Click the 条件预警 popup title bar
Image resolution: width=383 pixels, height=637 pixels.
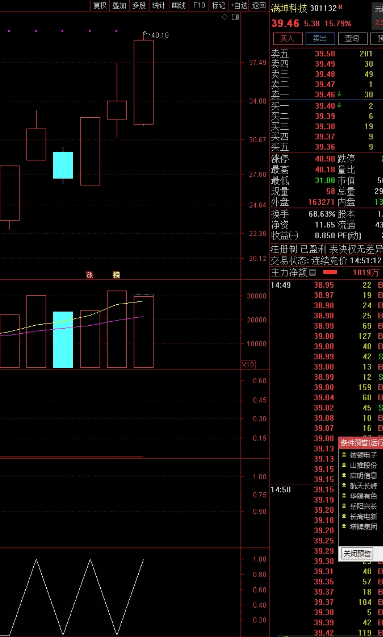coord(361,443)
